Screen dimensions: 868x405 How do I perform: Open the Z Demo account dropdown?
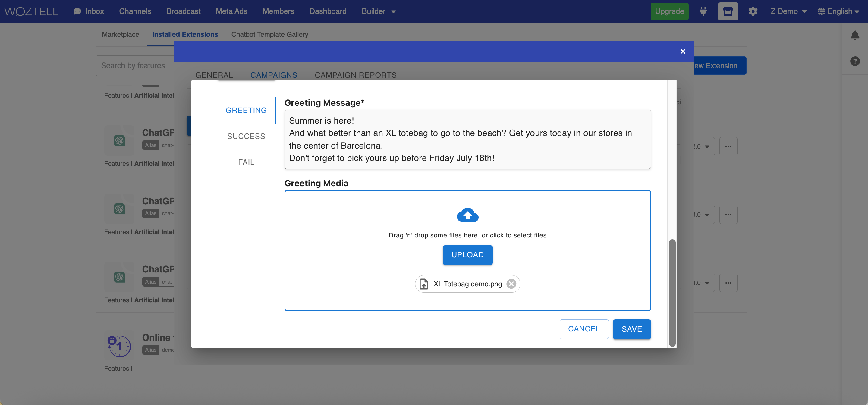[788, 11]
